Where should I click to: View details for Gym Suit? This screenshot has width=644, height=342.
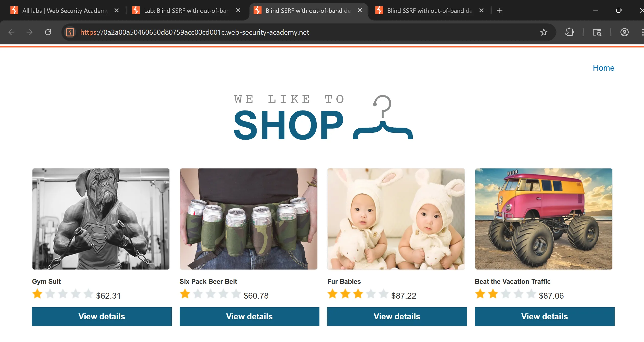[102, 316]
